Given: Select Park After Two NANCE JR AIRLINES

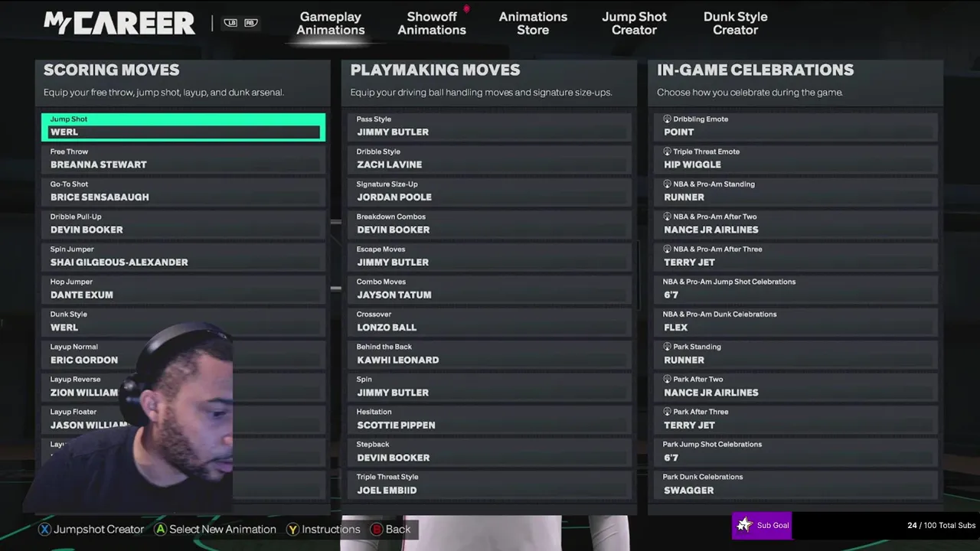Looking at the screenshot, I should pyautogui.click(x=796, y=387).
